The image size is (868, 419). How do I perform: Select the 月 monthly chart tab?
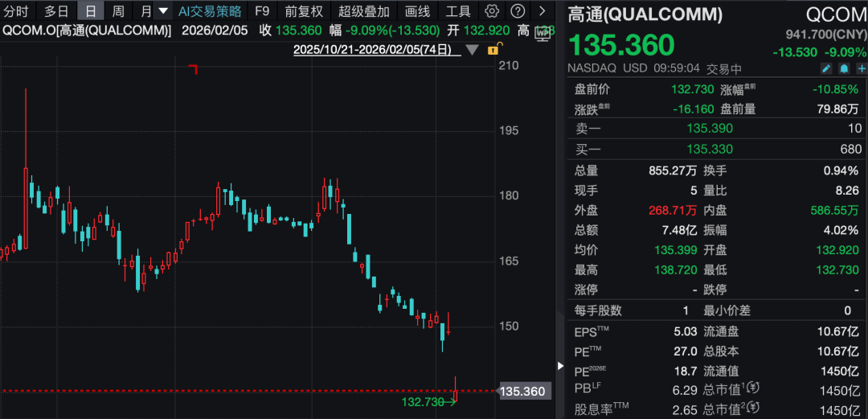tap(145, 10)
